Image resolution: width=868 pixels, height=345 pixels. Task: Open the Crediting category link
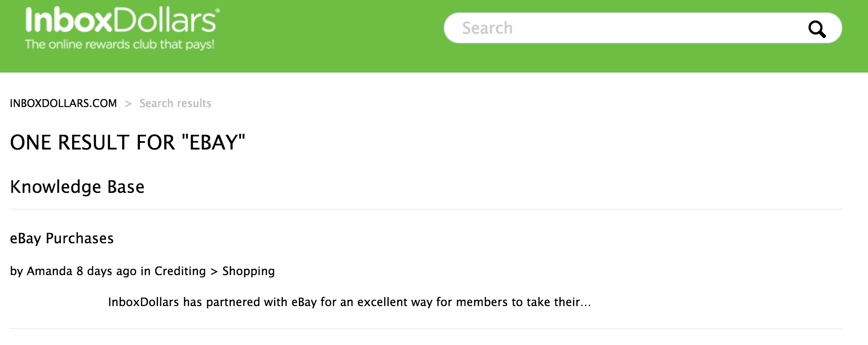click(x=180, y=271)
